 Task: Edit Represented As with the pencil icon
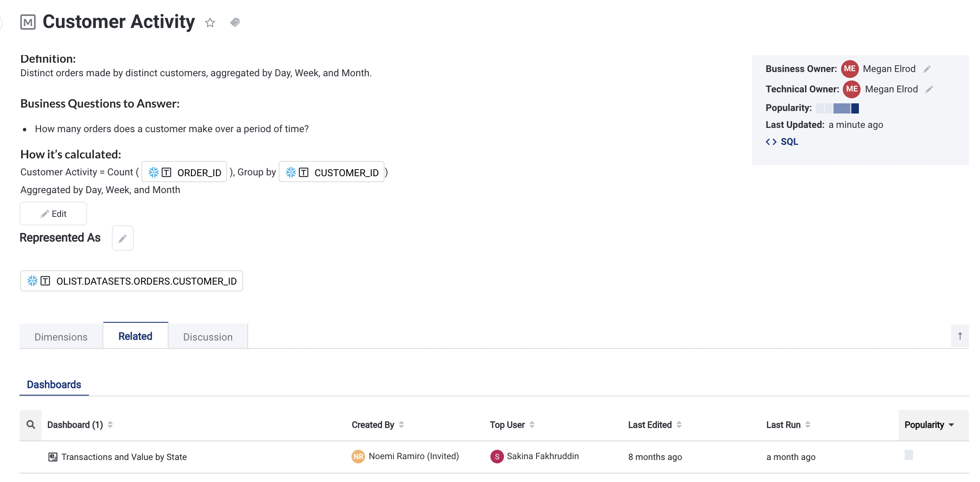(122, 238)
